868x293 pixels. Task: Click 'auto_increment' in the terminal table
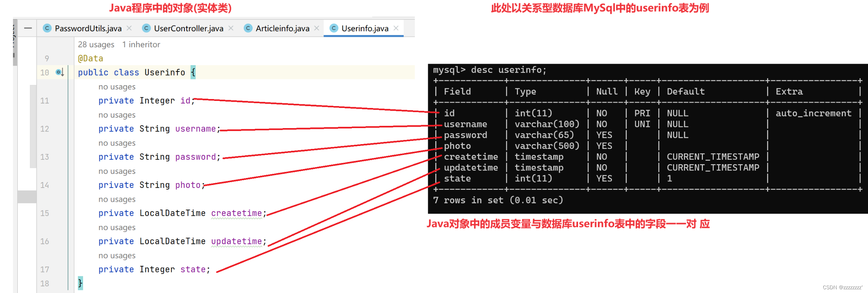814,113
